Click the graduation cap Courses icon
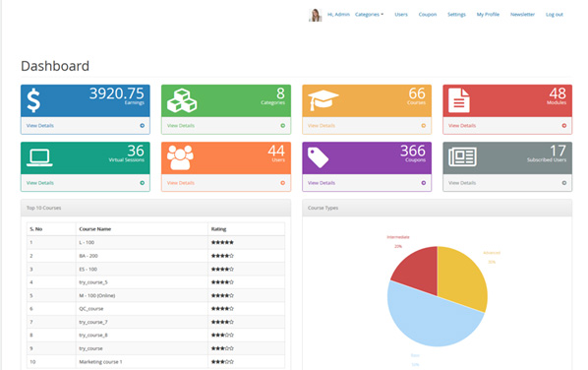Viewport: 588px width, 370px height. point(323,99)
